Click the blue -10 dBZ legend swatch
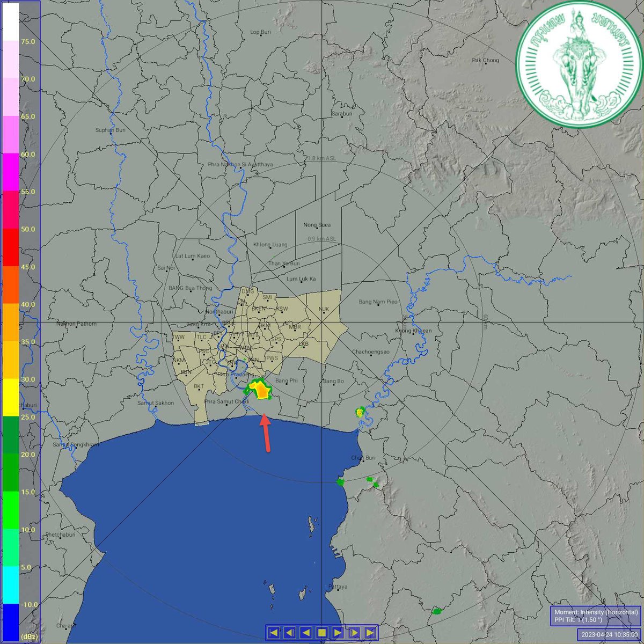The width and height of the screenshot is (644, 644). 11,623
